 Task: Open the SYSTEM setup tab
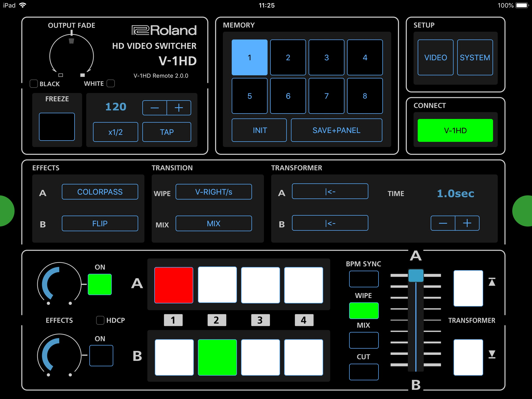475,57
